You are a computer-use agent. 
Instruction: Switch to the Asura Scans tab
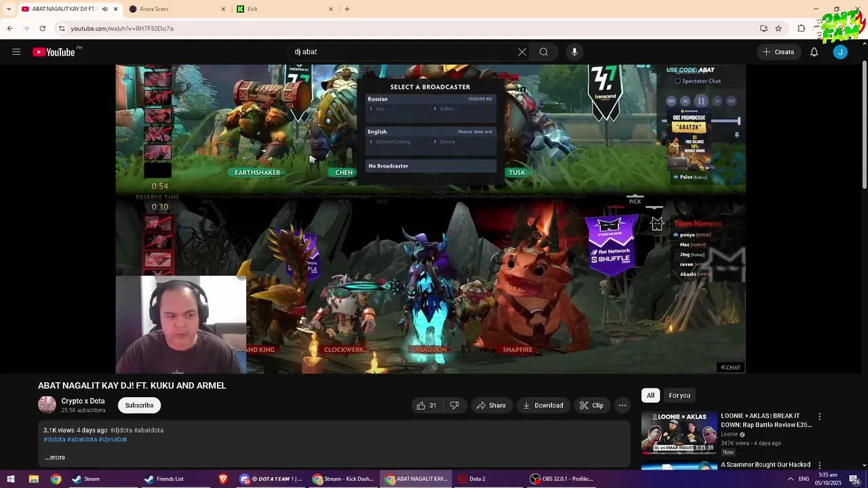[178, 9]
